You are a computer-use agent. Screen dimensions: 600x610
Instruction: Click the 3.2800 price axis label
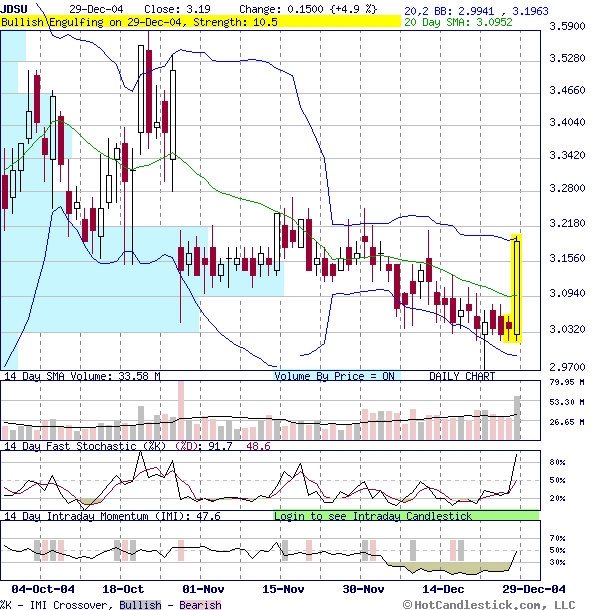point(567,188)
